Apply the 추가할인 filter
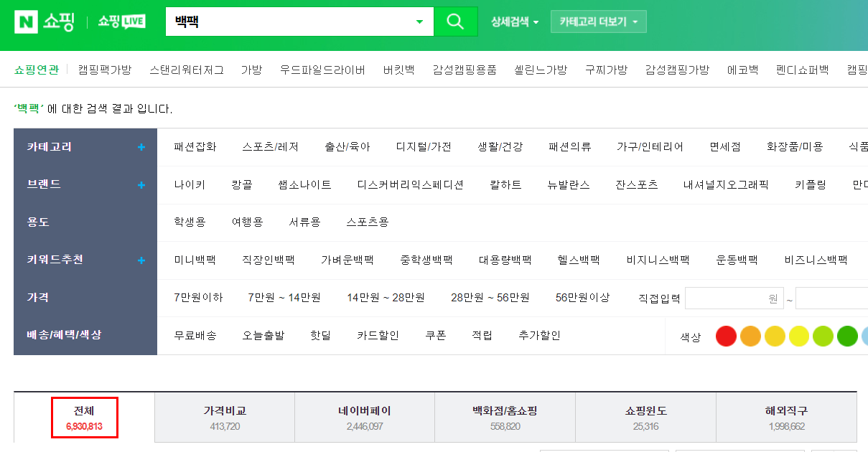This screenshot has width=868, height=452. tap(539, 336)
